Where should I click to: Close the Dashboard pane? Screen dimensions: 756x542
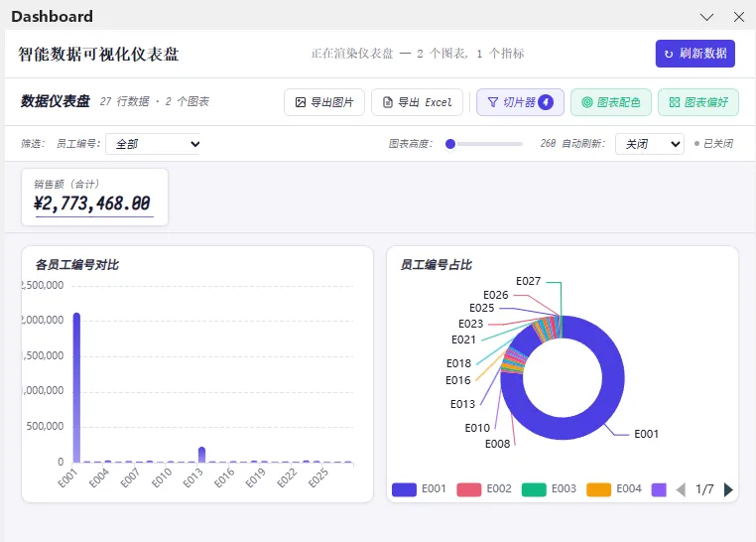pos(739,17)
